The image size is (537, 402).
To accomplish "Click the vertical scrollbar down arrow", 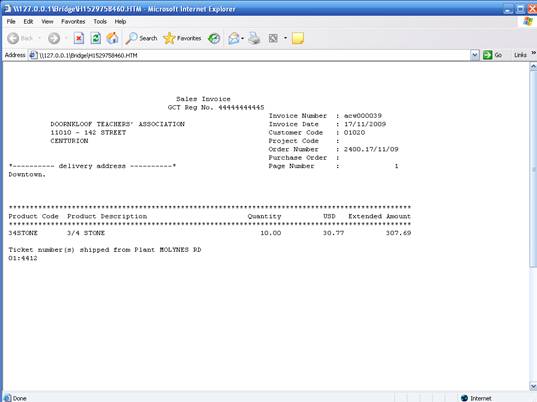I will pyautogui.click(x=533, y=387).
